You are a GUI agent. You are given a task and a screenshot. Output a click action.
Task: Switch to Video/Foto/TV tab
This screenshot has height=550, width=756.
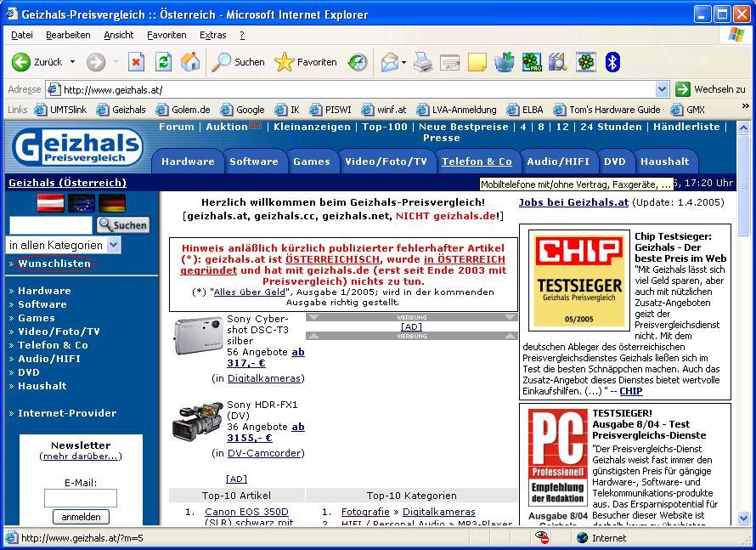click(x=386, y=162)
